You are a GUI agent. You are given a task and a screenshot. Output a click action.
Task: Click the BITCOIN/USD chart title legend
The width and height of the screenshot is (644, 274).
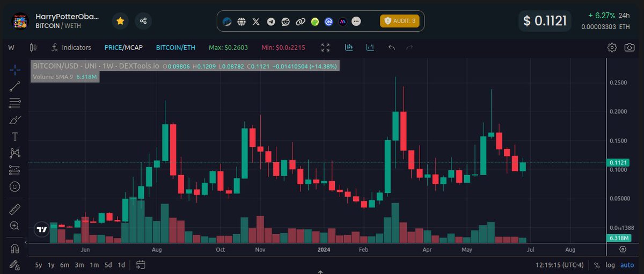point(96,66)
